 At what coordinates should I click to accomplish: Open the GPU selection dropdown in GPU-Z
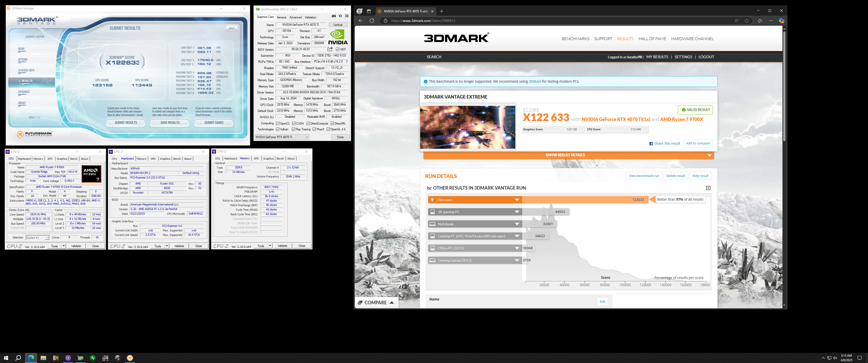click(x=282, y=137)
